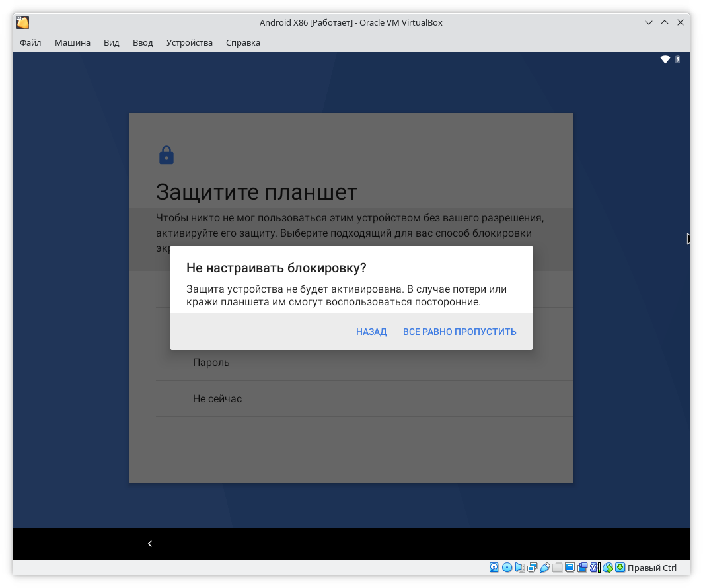Click the mouse integration globe icon
Viewport: 703px width, 588px height.
(607, 568)
